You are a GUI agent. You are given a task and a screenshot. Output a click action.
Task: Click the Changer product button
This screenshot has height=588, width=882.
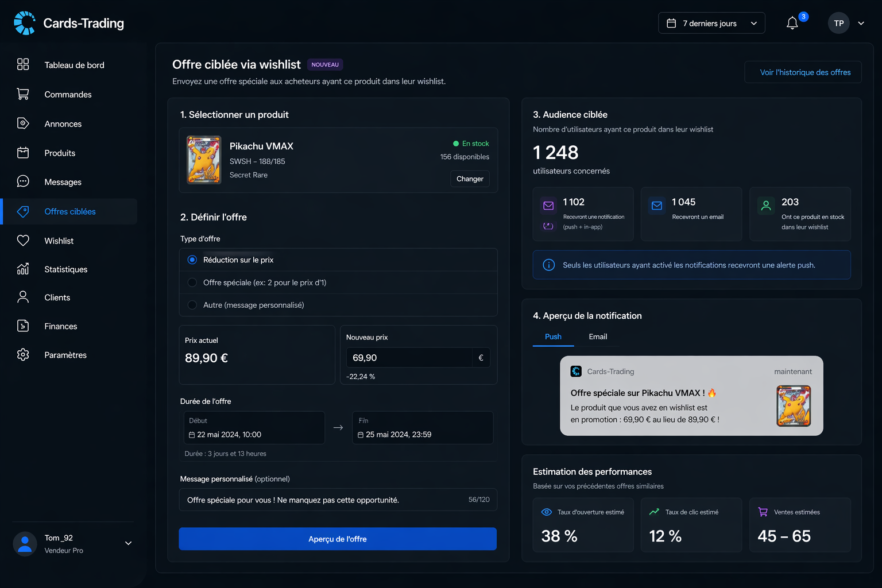[470, 179]
